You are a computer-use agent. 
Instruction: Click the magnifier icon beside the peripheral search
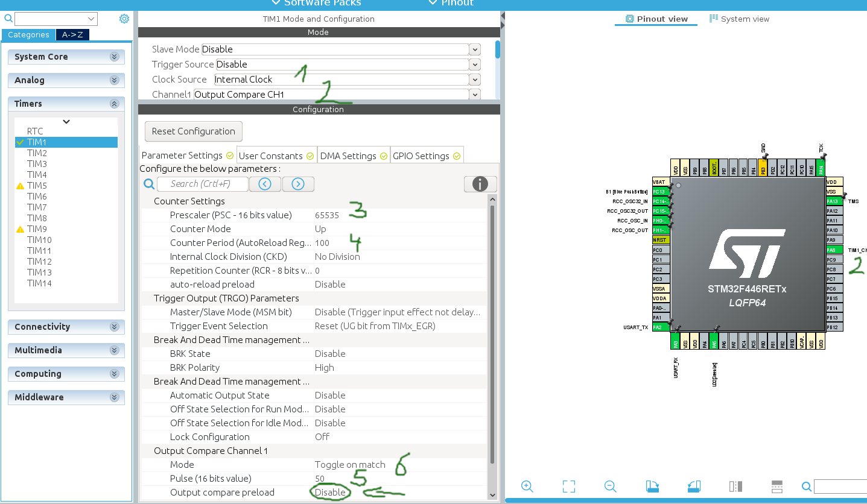coord(8,19)
